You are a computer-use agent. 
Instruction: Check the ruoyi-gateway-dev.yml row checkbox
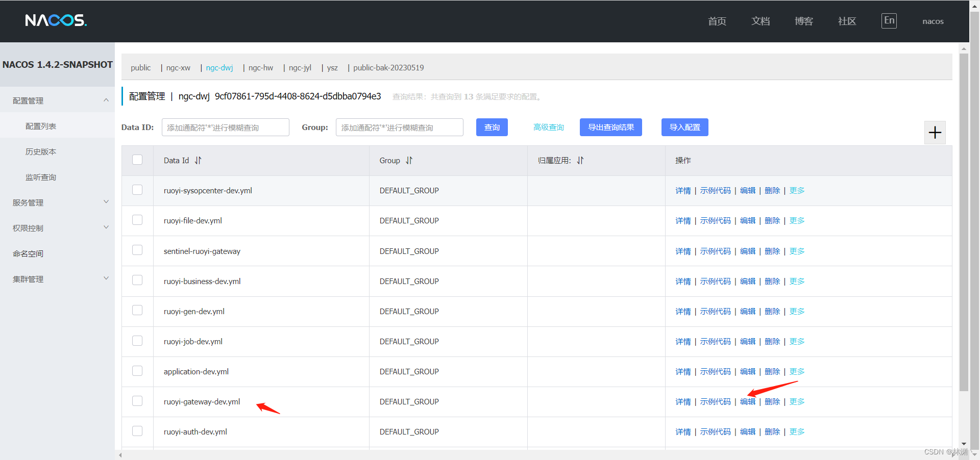[137, 401]
